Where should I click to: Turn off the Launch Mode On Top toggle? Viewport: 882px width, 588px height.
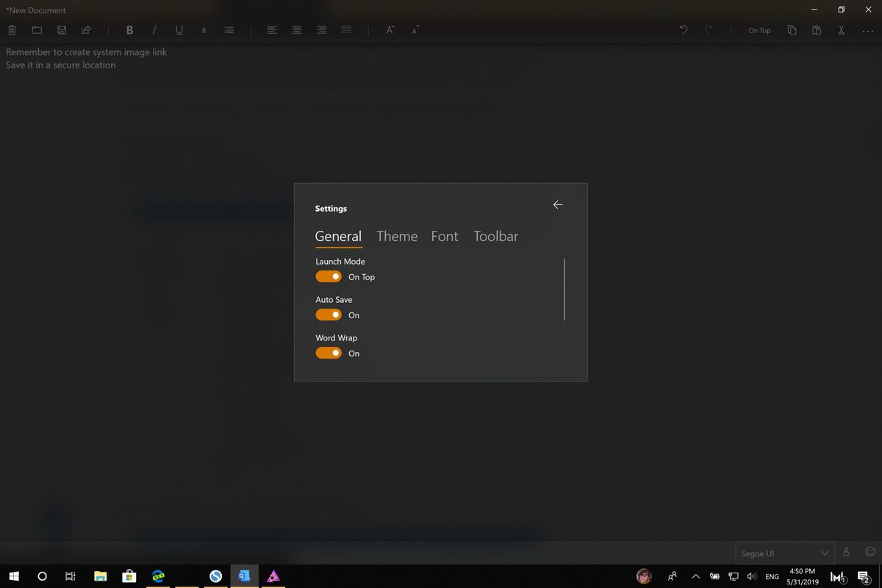coord(328,276)
